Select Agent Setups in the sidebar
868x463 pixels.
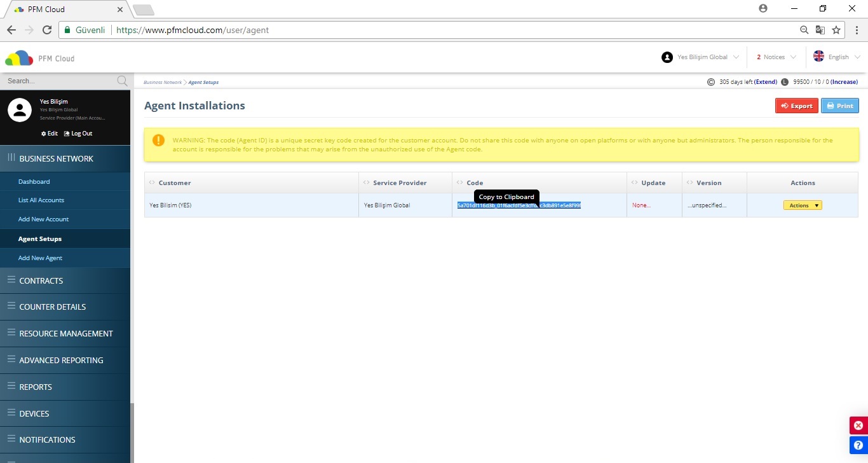65,239
